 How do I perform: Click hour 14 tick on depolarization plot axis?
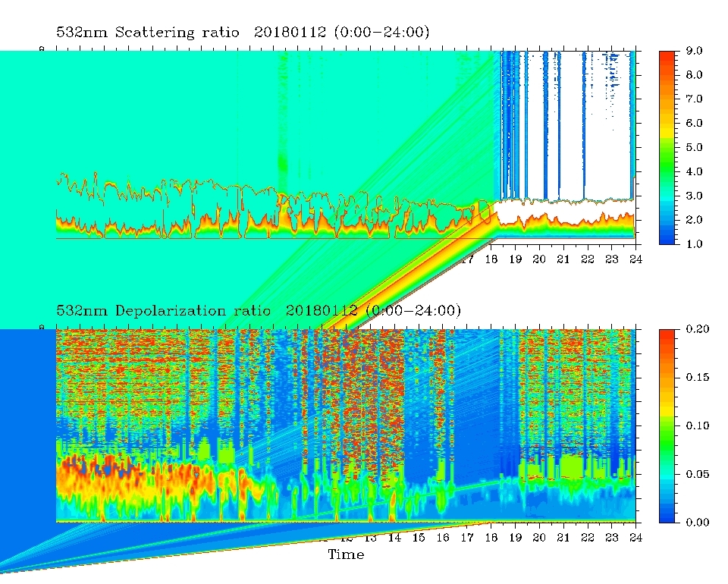(x=394, y=538)
